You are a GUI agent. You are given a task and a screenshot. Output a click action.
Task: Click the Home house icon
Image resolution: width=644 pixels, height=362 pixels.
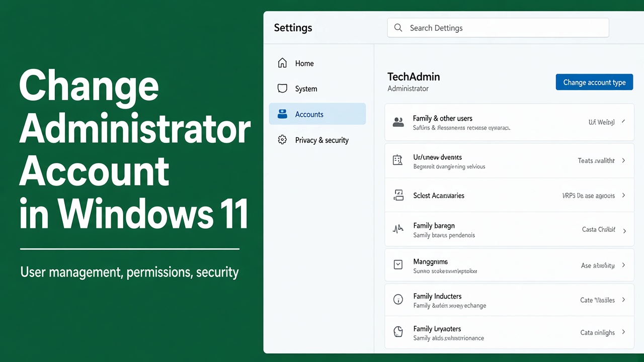coord(282,63)
